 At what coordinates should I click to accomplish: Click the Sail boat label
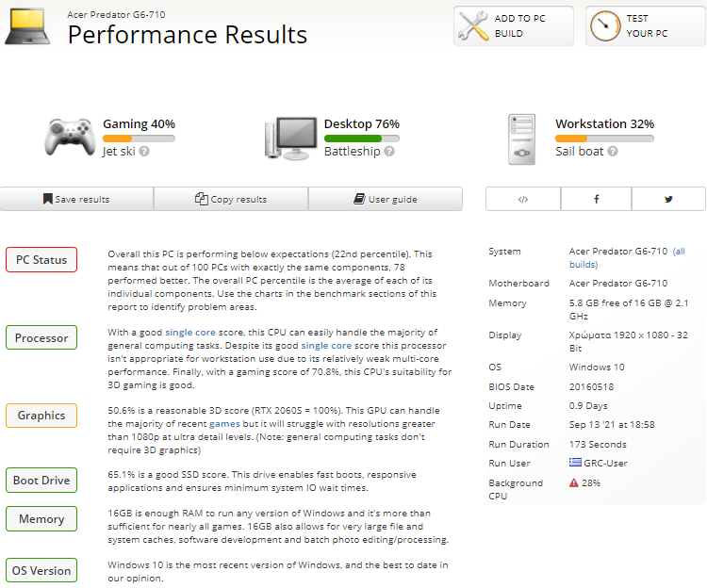point(580,152)
